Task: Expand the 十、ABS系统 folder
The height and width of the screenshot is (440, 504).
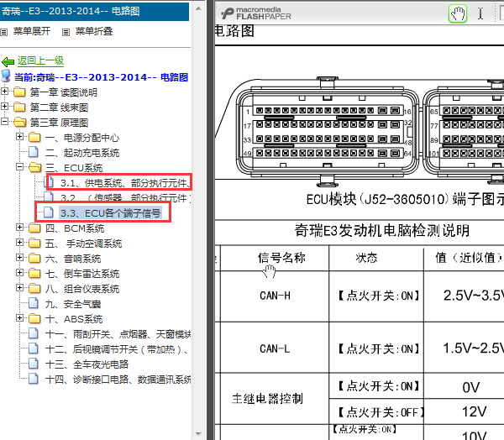Action: click(x=19, y=318)
